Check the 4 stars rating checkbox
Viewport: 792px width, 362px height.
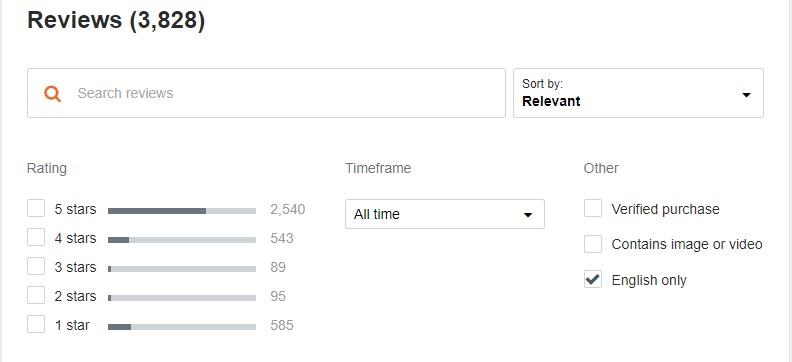(x=36, y=237)
